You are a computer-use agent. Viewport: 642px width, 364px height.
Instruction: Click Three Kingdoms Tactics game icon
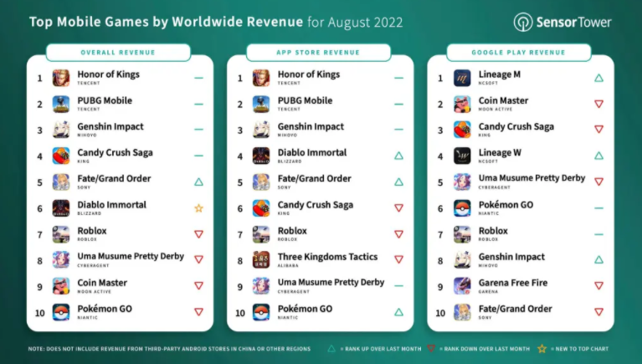point(261,260)
